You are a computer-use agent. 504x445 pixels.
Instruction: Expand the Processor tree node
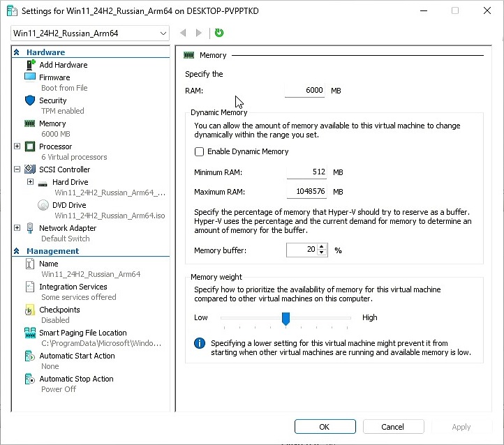(17, 146)
